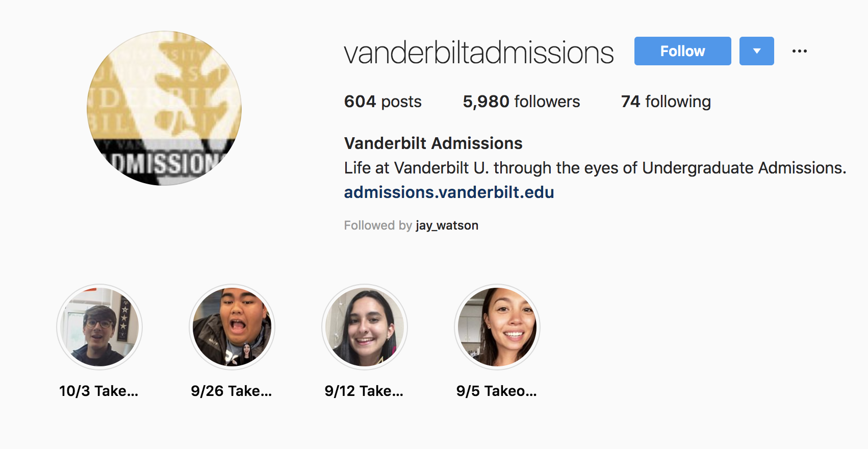Open the 5,980 followers list
Image resolution: width=868 pixels, height=449 pixels.
521,102
